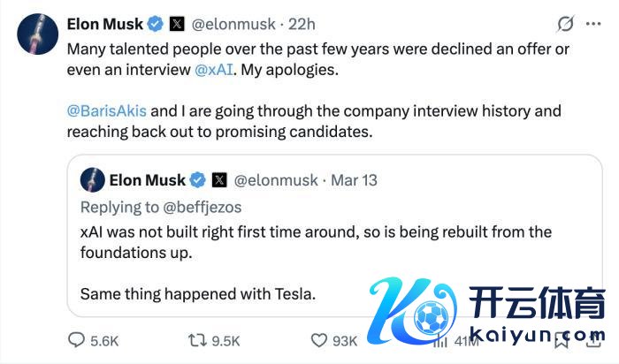Click the verified badge in the quoted tweet
619x364 pixels.
point(196,179)
